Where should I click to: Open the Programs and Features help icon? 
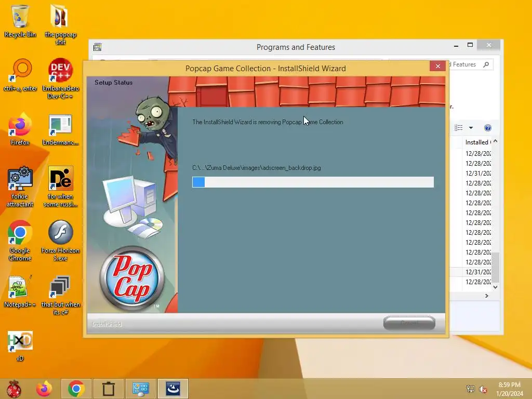487,128
